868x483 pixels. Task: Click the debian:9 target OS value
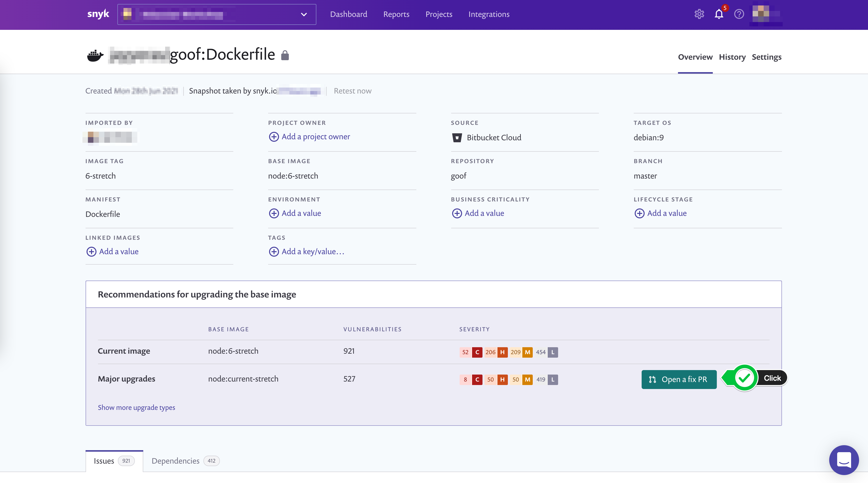tap(649, 138)
